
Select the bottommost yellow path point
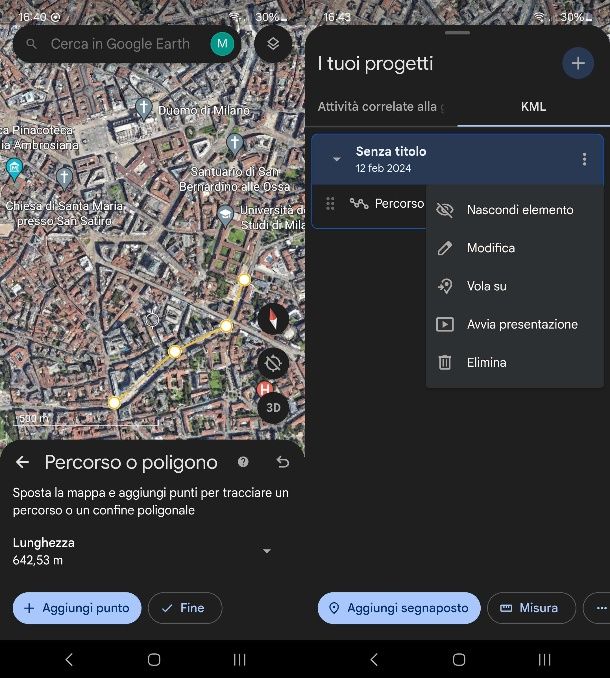coord(114,403)
